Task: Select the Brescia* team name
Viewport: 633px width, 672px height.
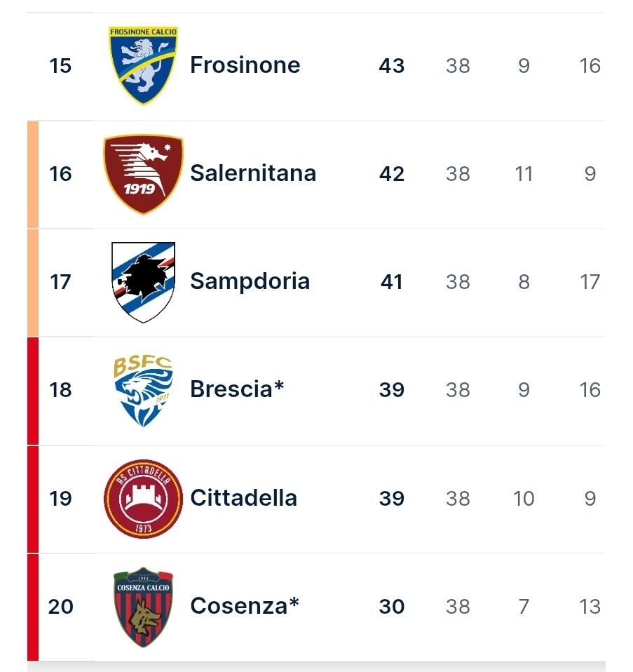Action: (236, 389)
